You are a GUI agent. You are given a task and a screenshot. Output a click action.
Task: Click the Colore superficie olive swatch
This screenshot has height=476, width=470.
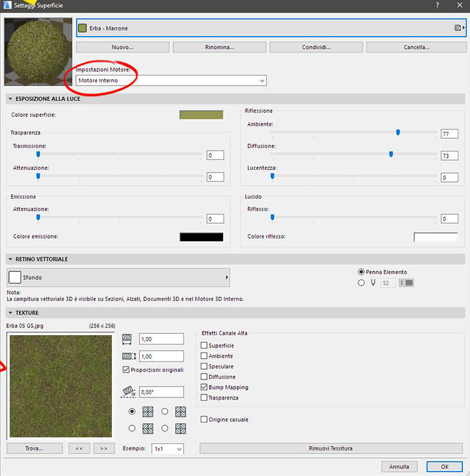pyautogui.click(x=201, y=114)
